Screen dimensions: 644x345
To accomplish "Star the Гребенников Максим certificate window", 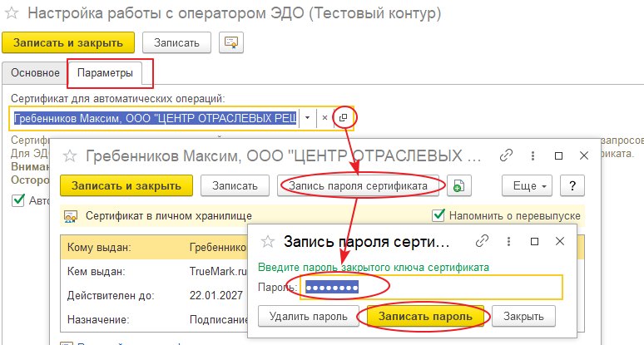I will pos(70,156).
